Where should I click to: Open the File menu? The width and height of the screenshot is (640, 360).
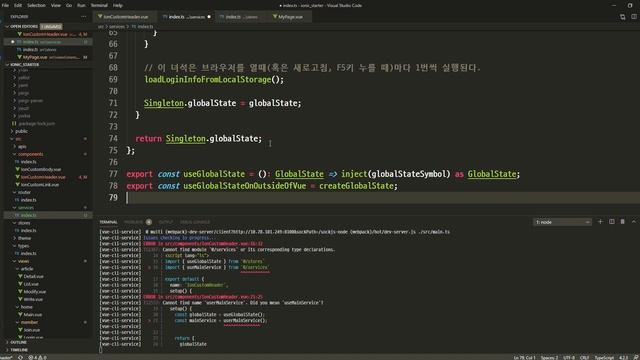[x=5, y=5]
